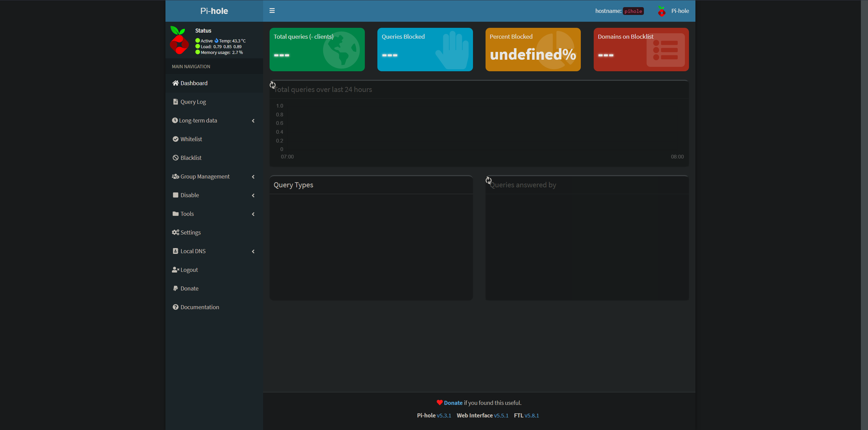Click the pihole hostname badge
Image resolution: width=868 pixels, height=430 pixels.
point(633,11)
